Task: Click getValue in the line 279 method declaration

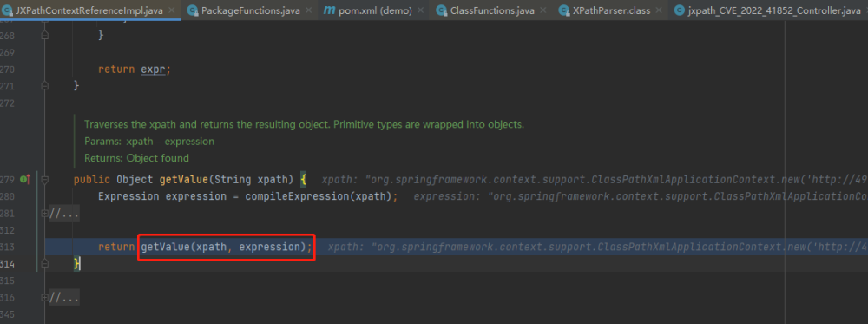Action: point(184,180)
